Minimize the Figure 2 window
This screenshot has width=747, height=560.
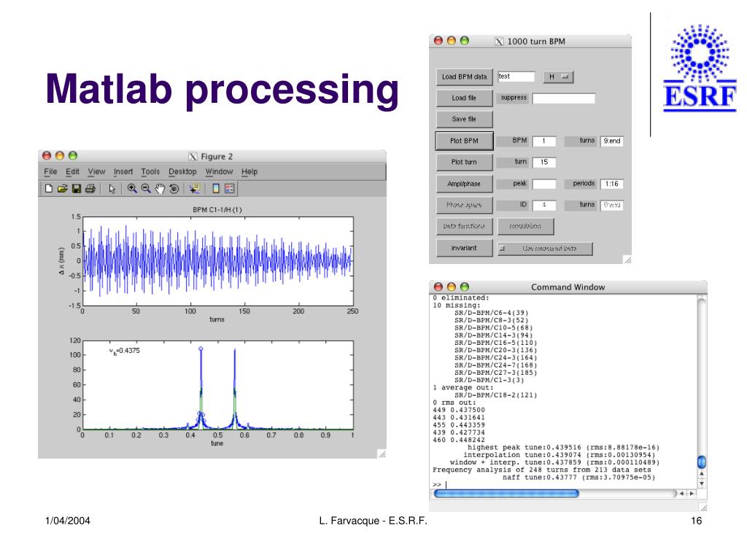(x=60, y=156)
